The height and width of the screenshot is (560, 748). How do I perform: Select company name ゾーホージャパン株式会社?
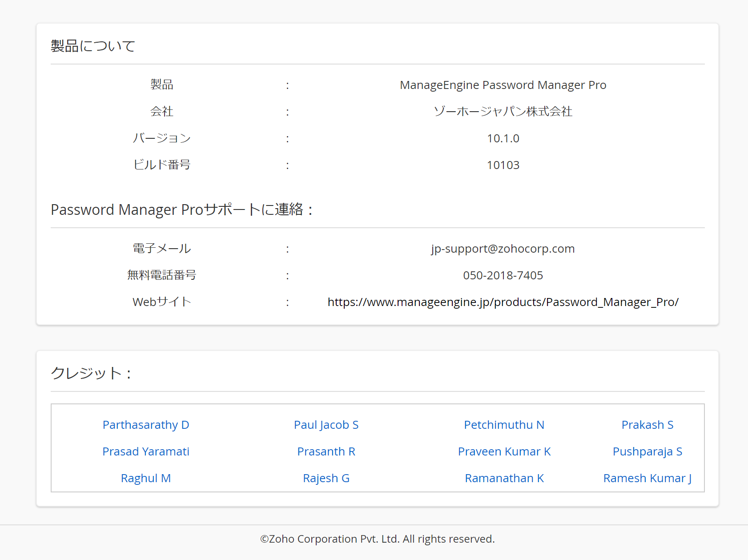tap(503, 111)
